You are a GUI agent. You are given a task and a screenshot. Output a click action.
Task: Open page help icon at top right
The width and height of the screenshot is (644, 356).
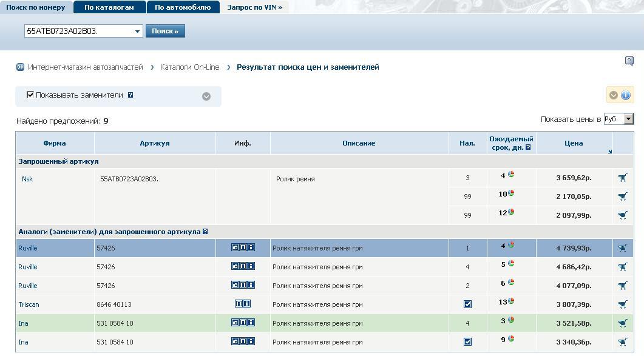(x=629, y=61)
